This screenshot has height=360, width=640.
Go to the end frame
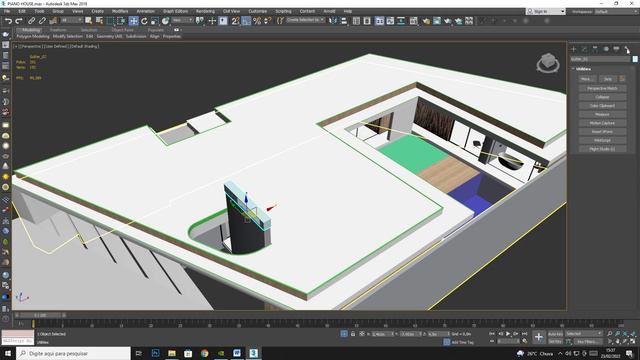524,334
